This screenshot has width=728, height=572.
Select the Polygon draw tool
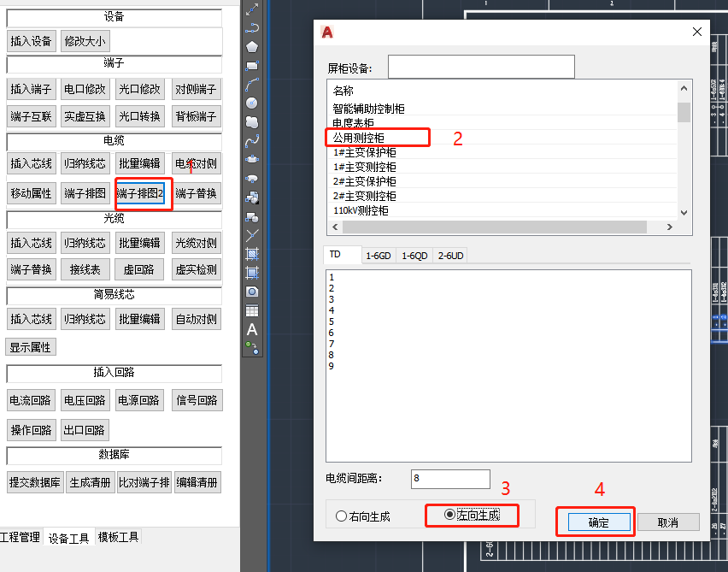[252, 46]
